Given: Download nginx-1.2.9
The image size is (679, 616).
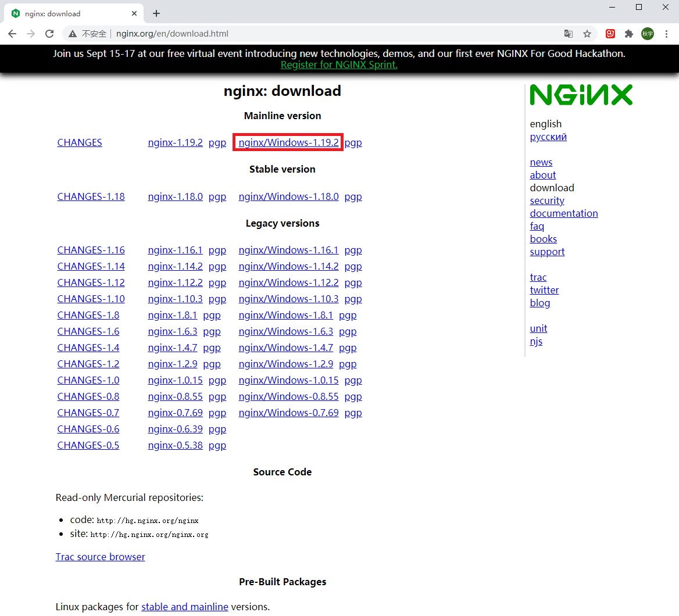Looking at the screenshot, I should 172,364.
